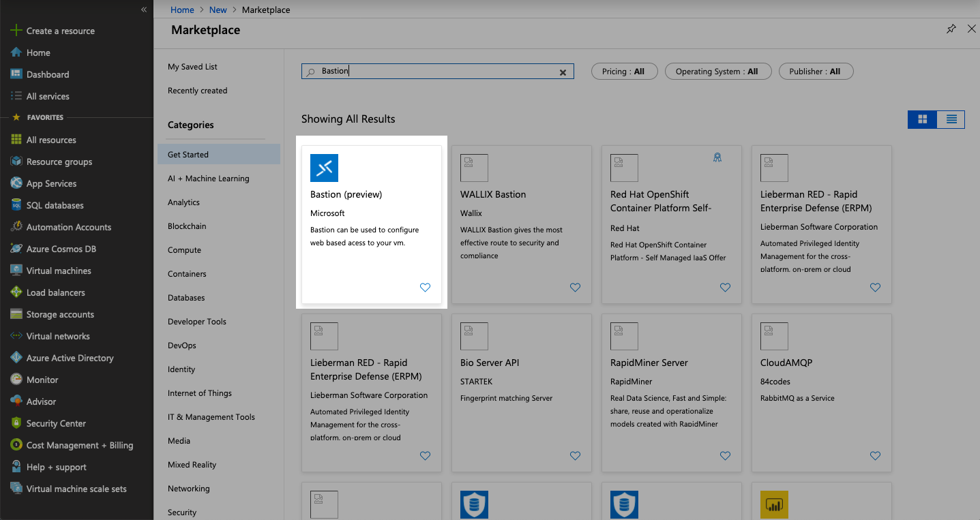Switch to list view

pos(951,119)
